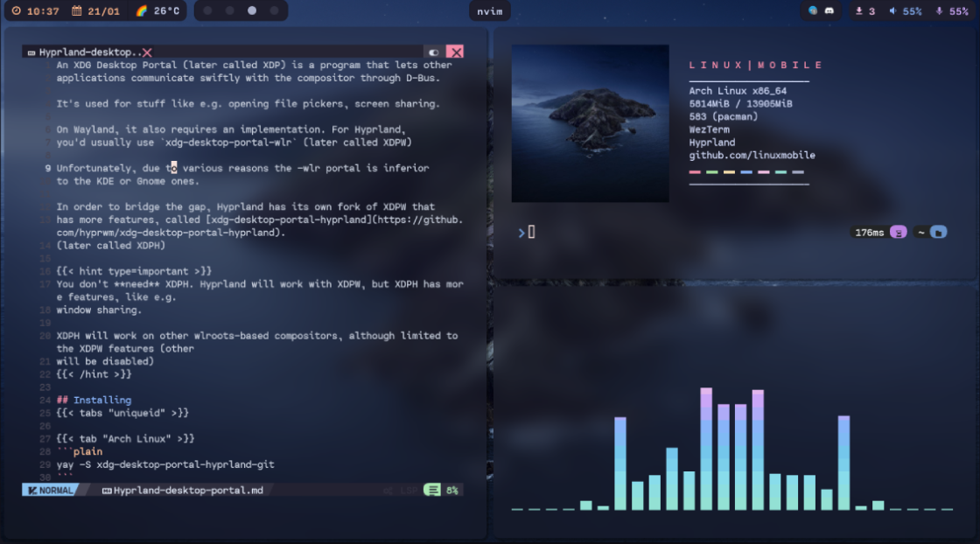The image size is (980, 544).
Task: Switch to the second workspace dot
Action: (x=230, y=10)
